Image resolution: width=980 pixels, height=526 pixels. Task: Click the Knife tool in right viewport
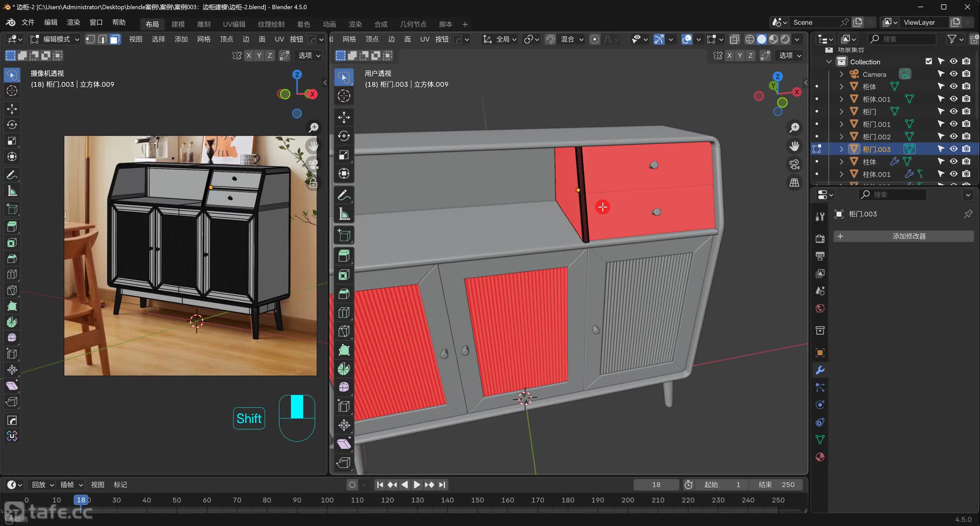point(344,331)
